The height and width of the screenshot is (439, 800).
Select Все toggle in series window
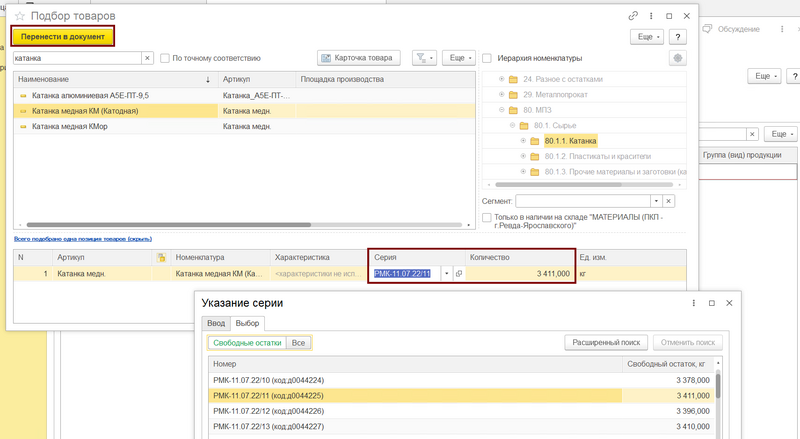298,343
